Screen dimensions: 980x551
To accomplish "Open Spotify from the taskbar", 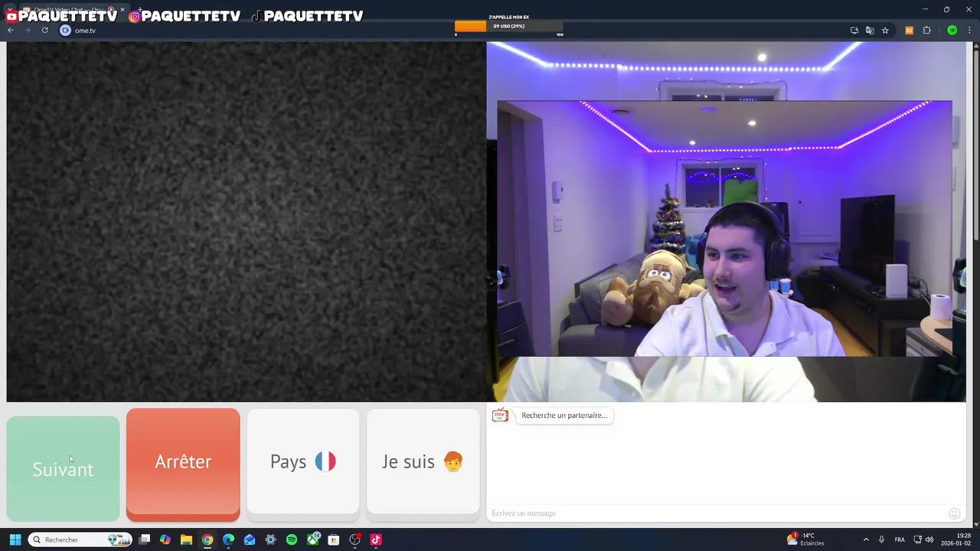I will 292,540.
